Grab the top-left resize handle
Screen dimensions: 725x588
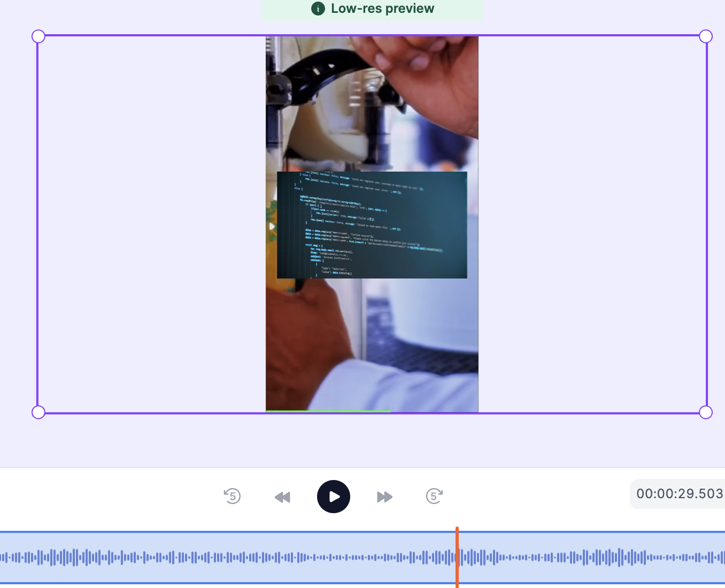click(x=38, y=36)
